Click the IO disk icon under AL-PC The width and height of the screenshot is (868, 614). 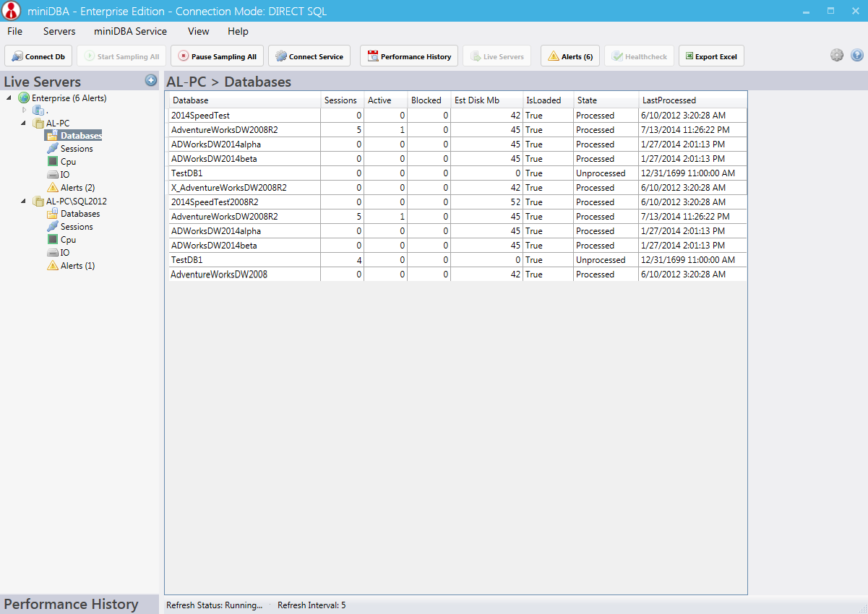click(x=52, y=175)
